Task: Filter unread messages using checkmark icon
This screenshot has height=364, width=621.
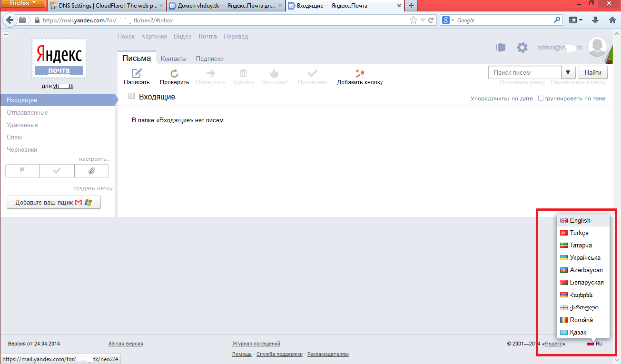Action: [57, 171]
